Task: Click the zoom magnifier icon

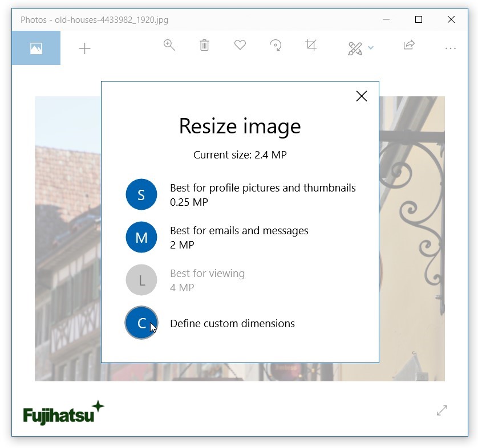Action: click(169, 46)
